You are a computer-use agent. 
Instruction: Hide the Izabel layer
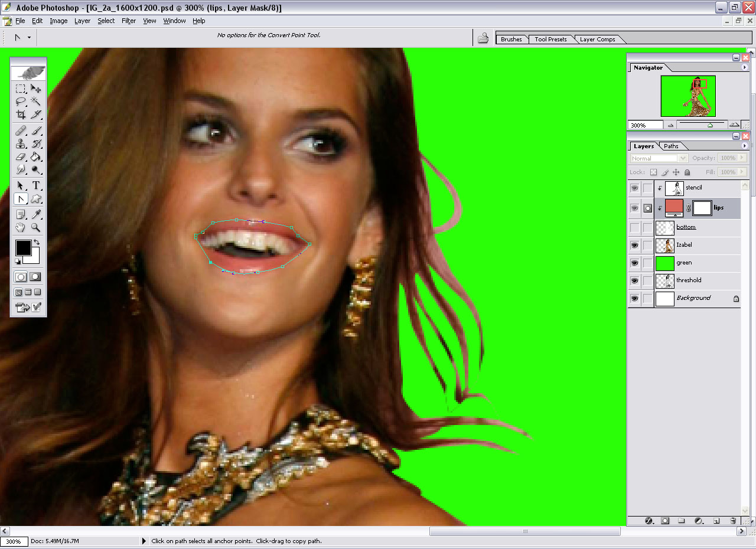pyautogui.click(x=634, y=245)
